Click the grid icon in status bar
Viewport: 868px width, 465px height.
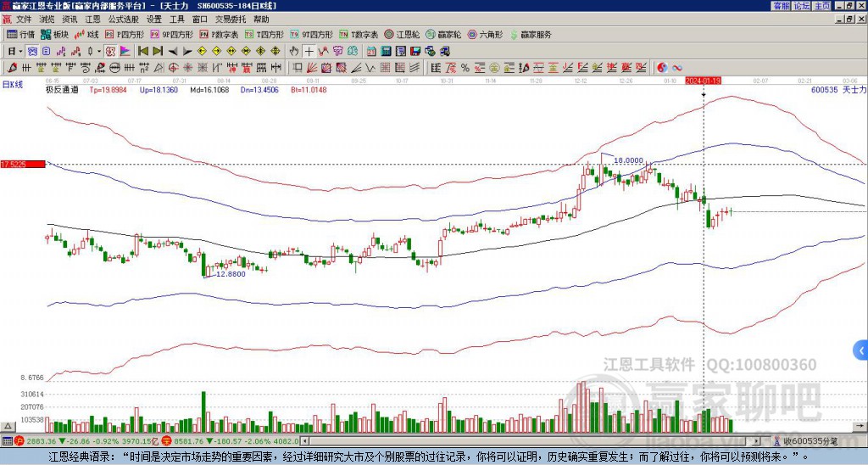[x=7, y=441]
